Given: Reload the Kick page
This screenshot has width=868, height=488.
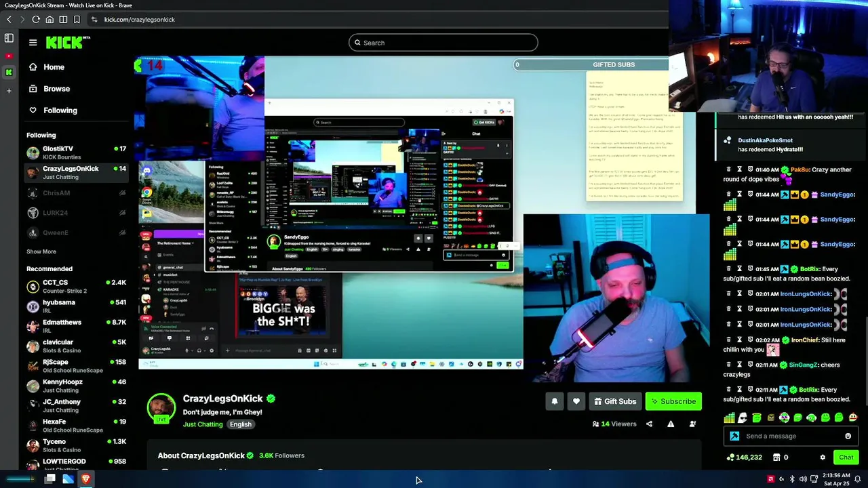Looking at the screenshot, I should click(x=36, y=20).
